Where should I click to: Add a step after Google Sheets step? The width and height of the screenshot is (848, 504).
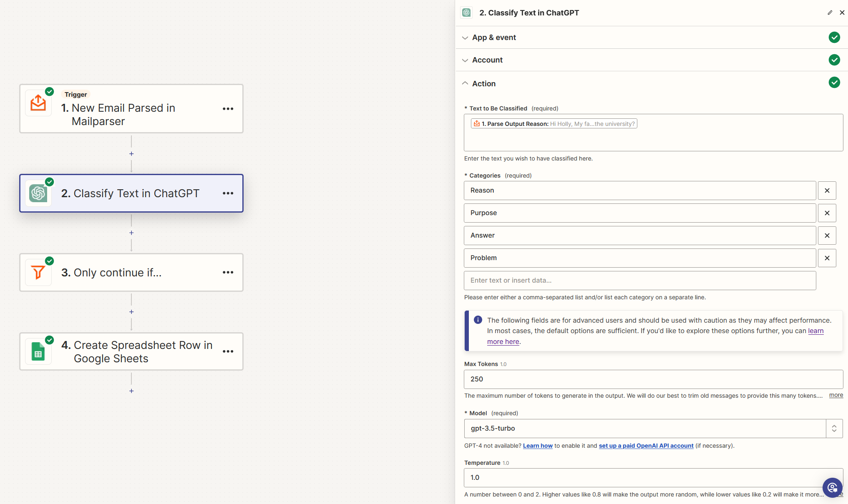[131, 391]
